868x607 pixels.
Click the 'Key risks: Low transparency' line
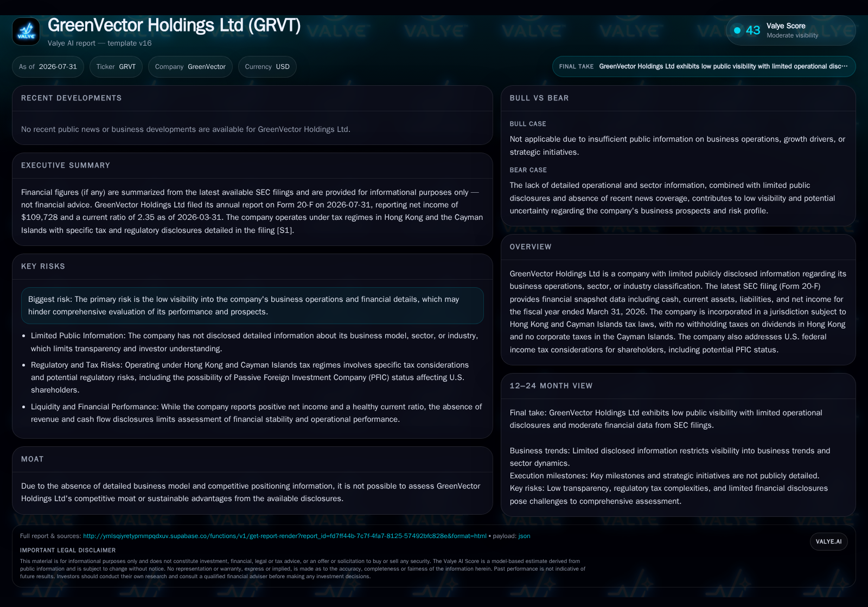[x=669, y=495]
